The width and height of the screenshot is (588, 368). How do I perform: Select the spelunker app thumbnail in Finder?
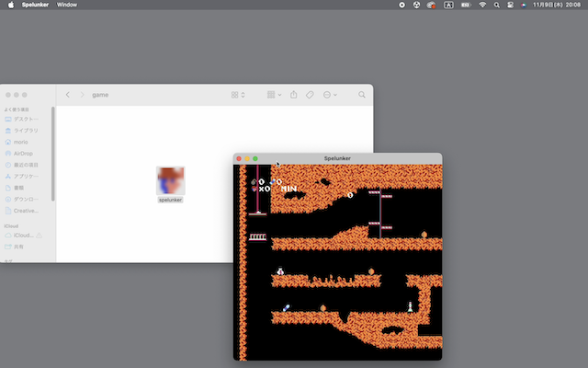171,180
